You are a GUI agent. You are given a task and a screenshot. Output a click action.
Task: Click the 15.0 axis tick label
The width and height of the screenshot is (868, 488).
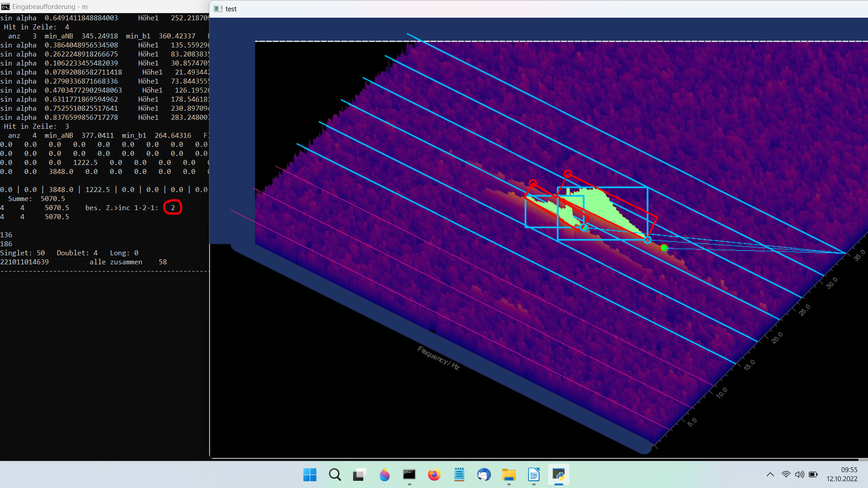click(x=749, y=365)
